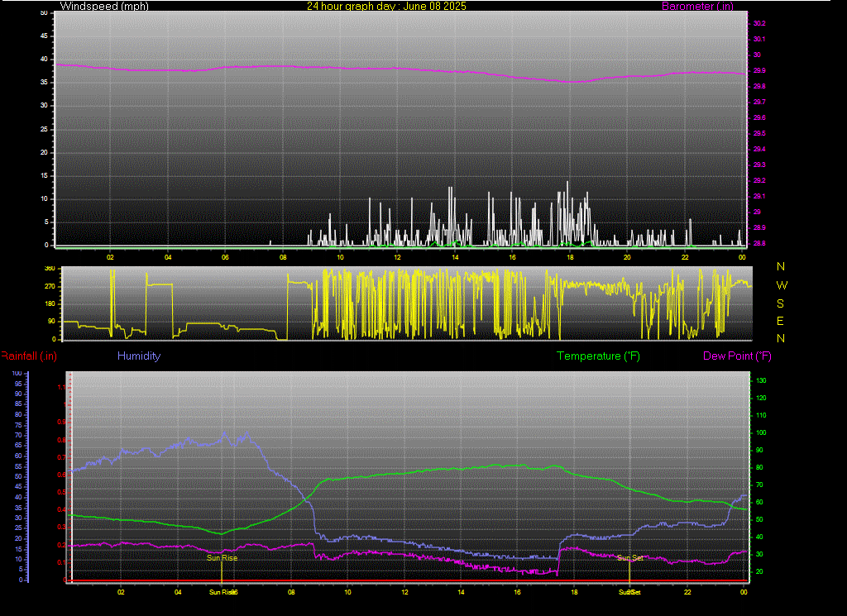Click the 80 value on green temperature axis

pyautogui.click(x=759, y=467)
